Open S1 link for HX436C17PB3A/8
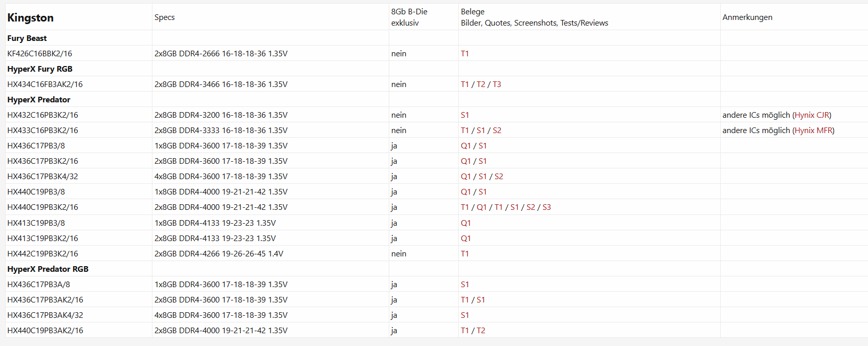This screenshot has height=346, width=868. pyautogui.click(x=464, y=285)
